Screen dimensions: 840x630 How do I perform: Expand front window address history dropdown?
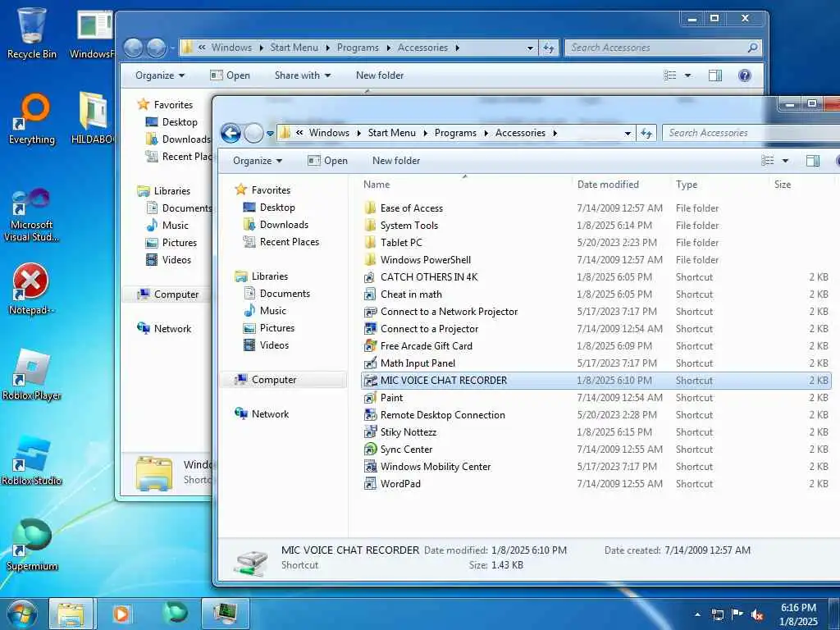(628, 134)
